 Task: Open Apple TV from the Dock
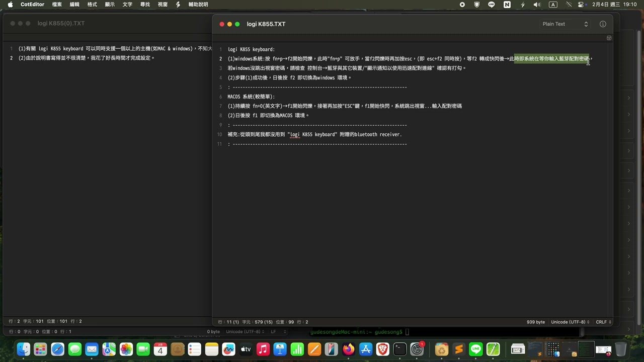coord(246,349)
